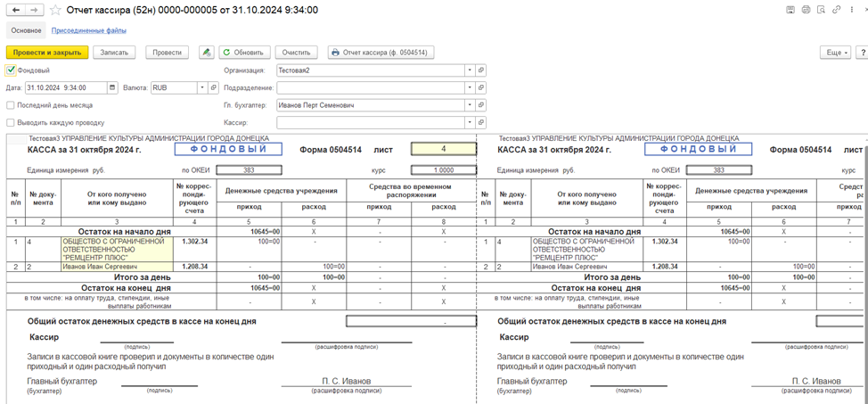Viewport: 868px width, 404px height.
Task: Click Провести и закрыть button
Action: coord(47,52)
